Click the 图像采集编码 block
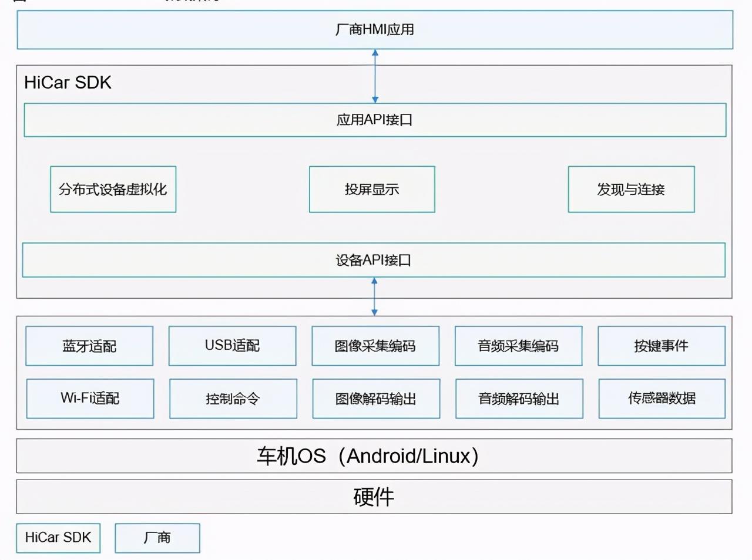This screenshot has height=560, width=752. (375, 346)
